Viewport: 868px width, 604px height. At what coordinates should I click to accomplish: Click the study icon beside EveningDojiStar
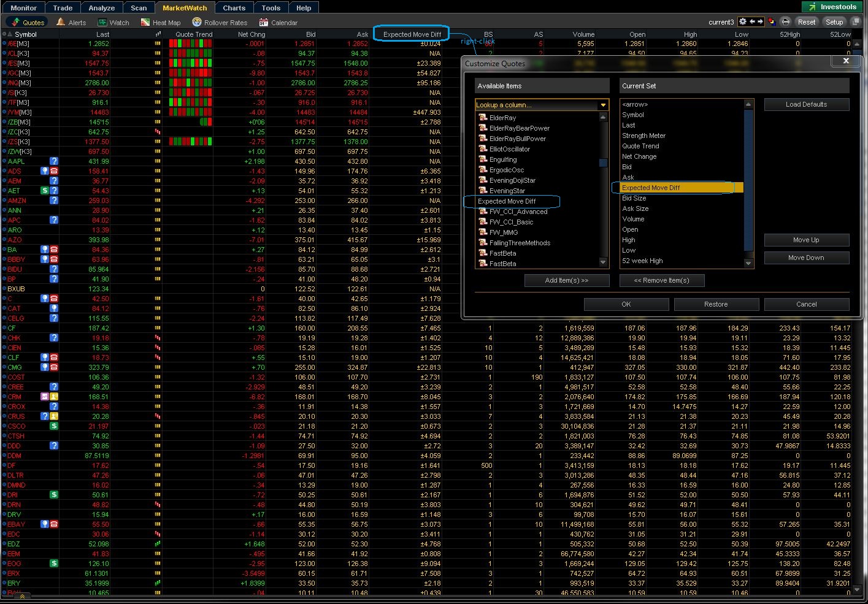(483, 180)
